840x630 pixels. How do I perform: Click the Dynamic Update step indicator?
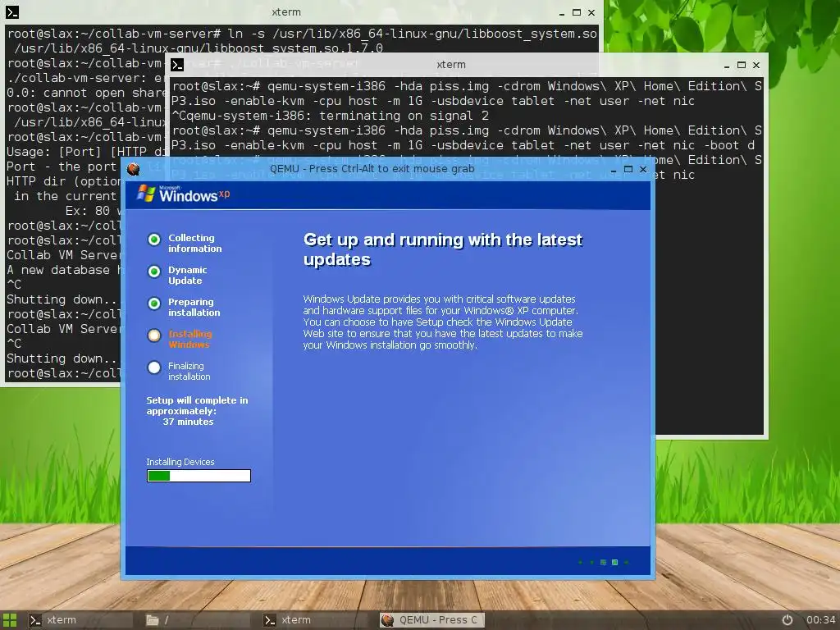(x=154, y=272)
